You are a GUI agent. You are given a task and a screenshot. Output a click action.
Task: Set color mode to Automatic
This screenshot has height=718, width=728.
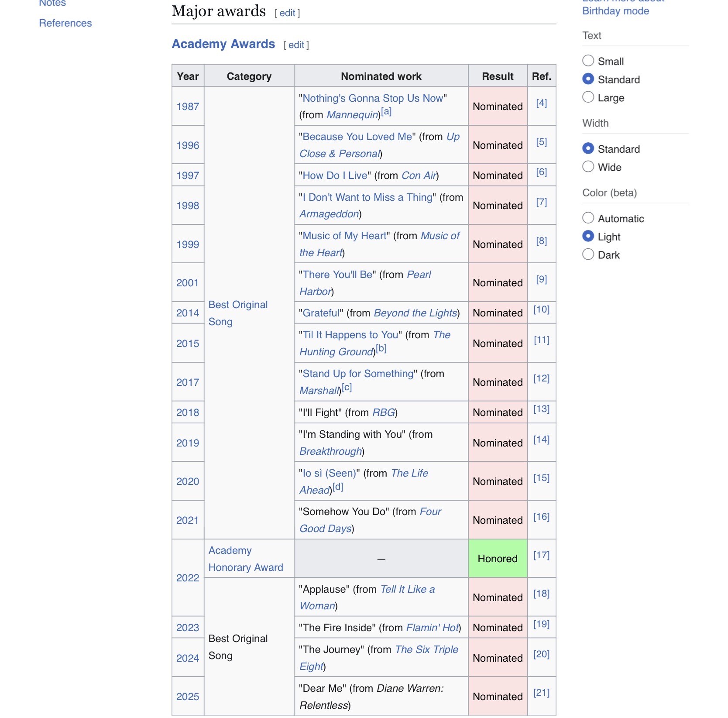pos(588,218)
